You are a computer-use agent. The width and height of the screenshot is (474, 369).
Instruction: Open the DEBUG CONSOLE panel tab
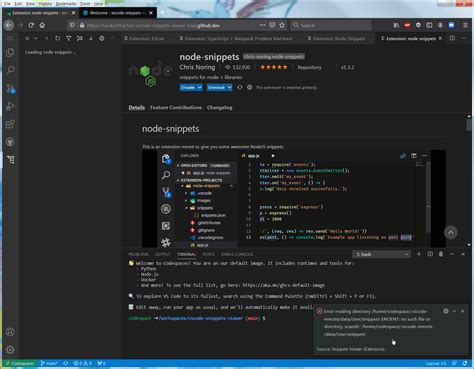pyautogui.click(x=237, y=254)
